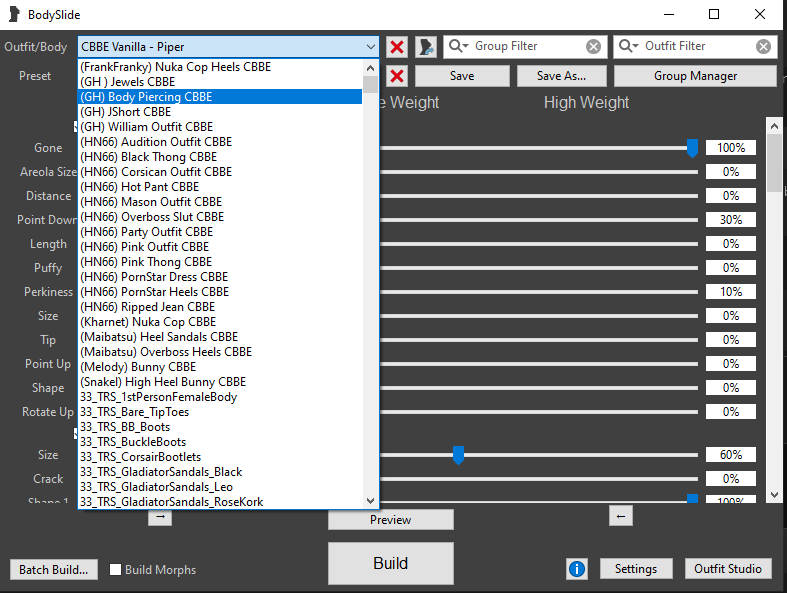Screen dimensions: 787x593
Task: Click the Gone slider handle at 100%
Action: (x=692, y=149)
